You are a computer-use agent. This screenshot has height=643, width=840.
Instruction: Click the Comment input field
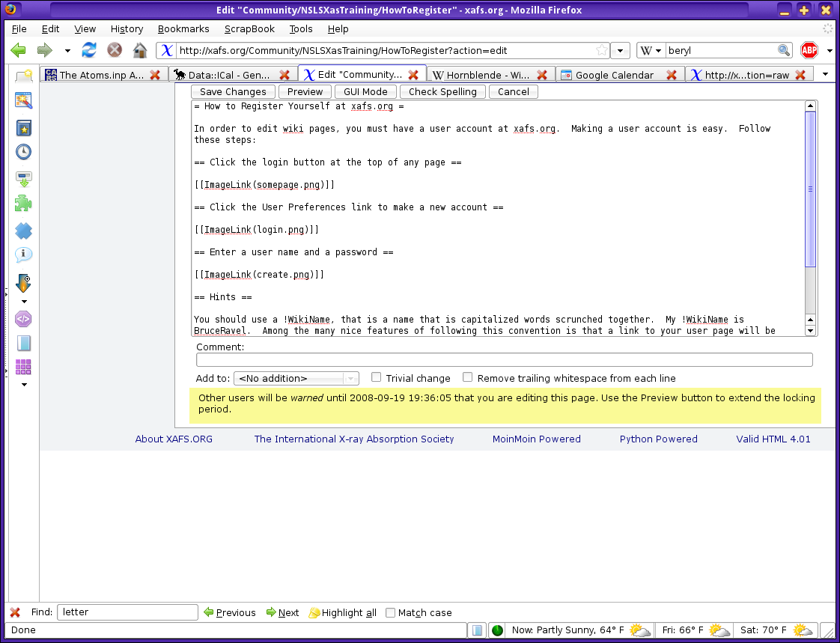pos(504,360)
